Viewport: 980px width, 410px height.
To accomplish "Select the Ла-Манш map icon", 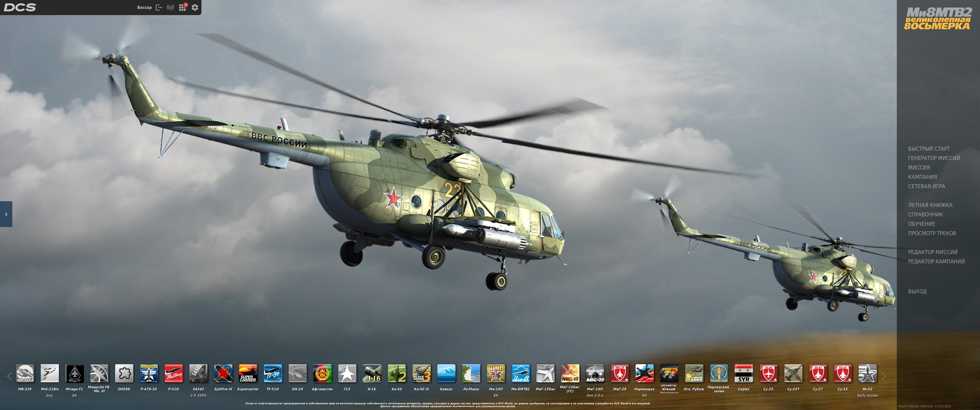I will 471,373.
